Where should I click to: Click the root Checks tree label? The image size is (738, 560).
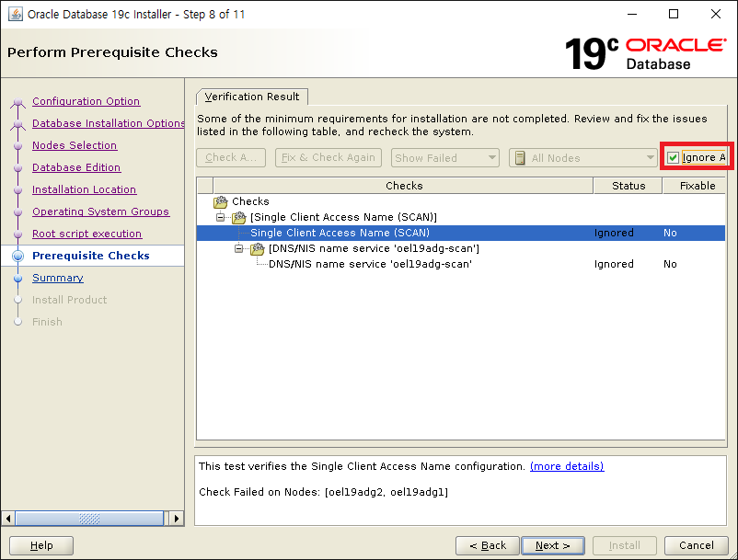point(250,201)
